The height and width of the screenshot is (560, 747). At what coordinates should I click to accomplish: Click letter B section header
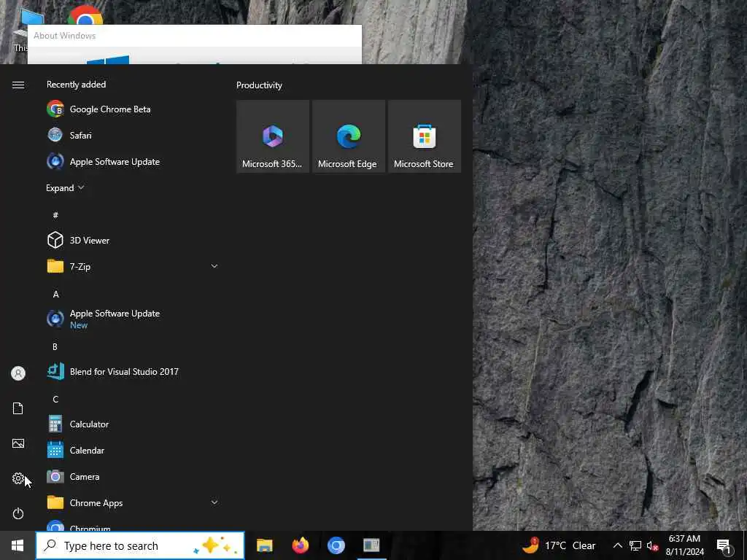click(x=55, y=346)
